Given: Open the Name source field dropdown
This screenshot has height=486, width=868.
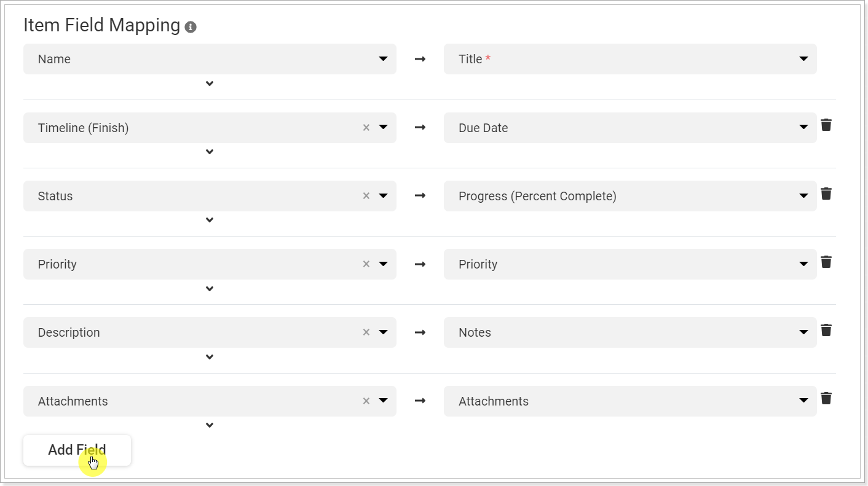Looking at the screenshot, I should tap(382, 59).
